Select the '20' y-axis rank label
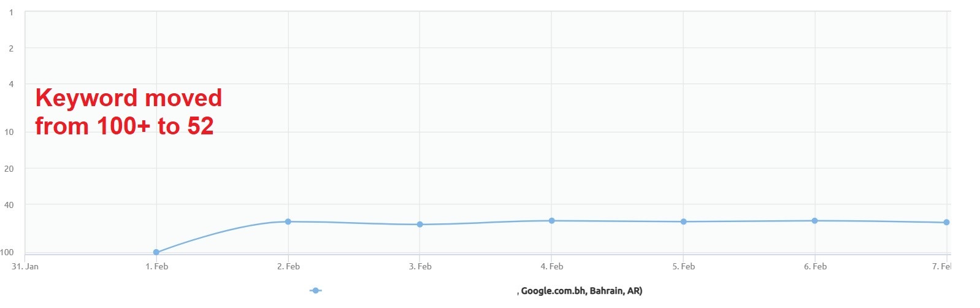 pyautogui.click(x=9, y=169)
